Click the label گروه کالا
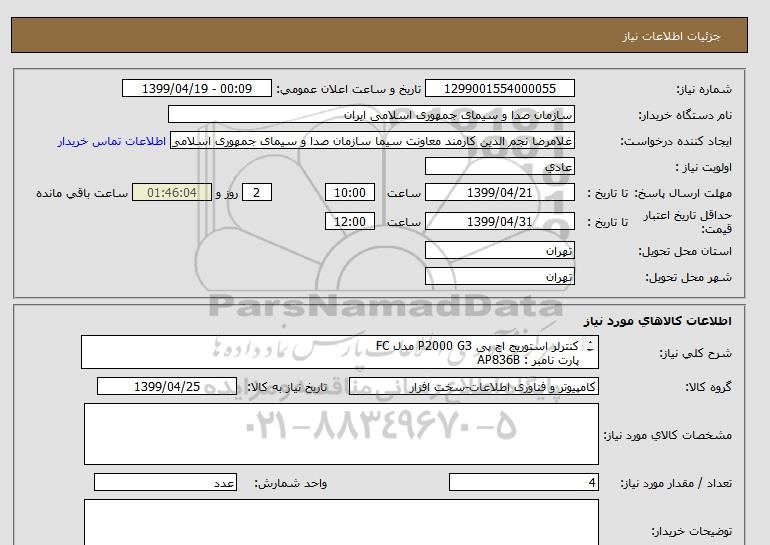 click(708, 387)
